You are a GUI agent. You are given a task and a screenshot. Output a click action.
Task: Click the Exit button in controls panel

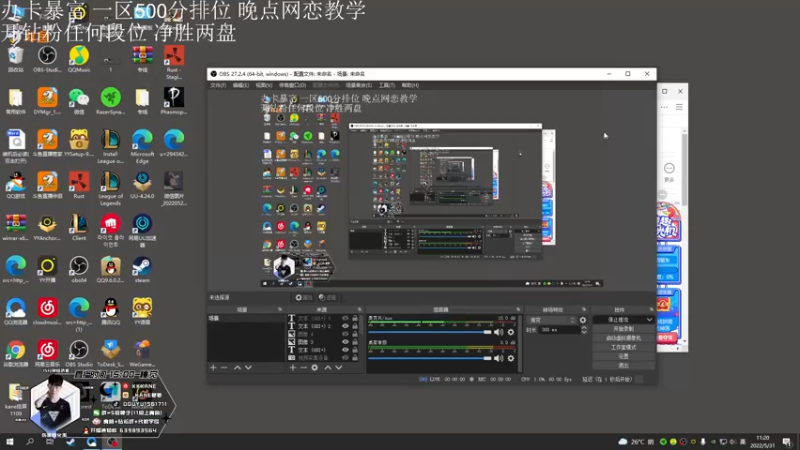(x=623, y=366)
